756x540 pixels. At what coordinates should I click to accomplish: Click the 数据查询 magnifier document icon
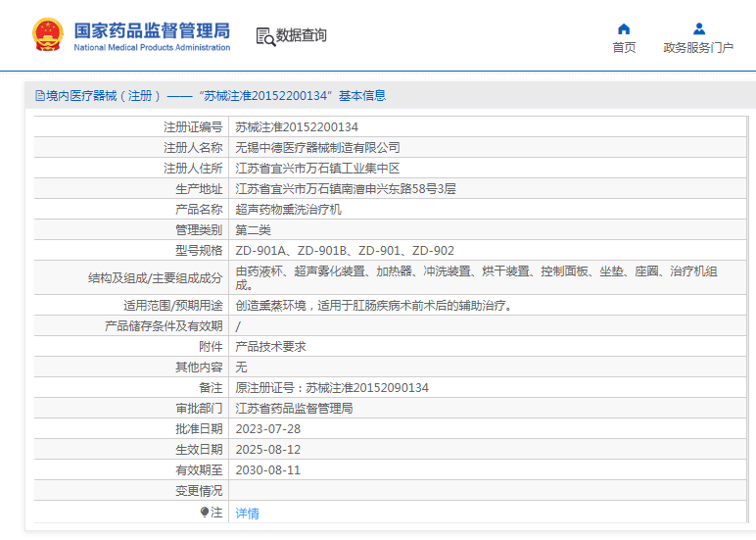(264, 36)
